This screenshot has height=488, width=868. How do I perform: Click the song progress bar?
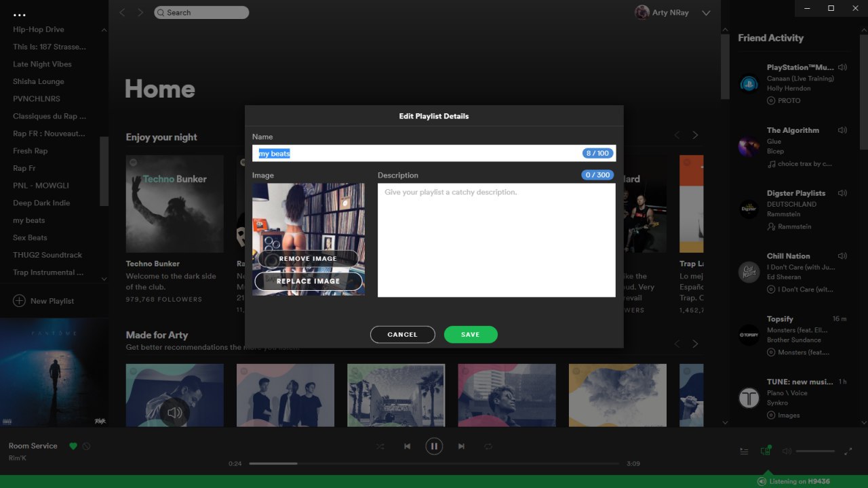point(434,464)
